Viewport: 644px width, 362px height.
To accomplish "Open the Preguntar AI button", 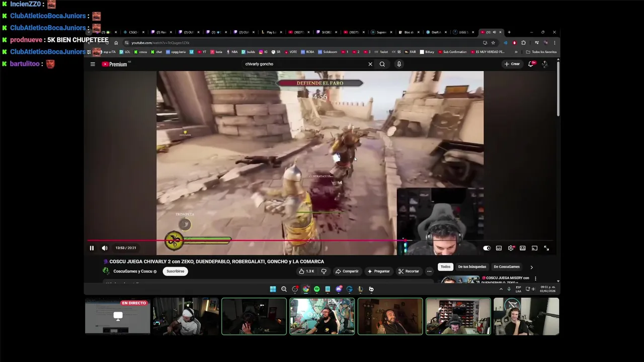I will [379, 271].
